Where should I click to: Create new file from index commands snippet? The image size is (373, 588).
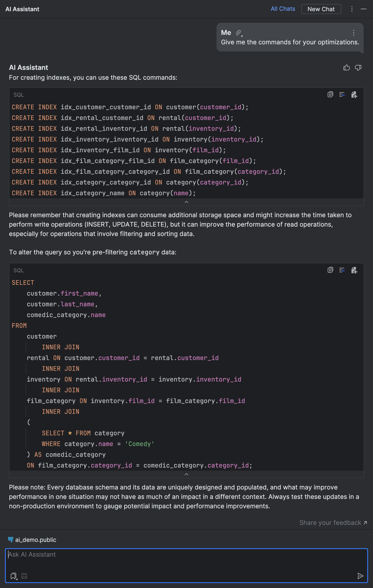point(354,95)
